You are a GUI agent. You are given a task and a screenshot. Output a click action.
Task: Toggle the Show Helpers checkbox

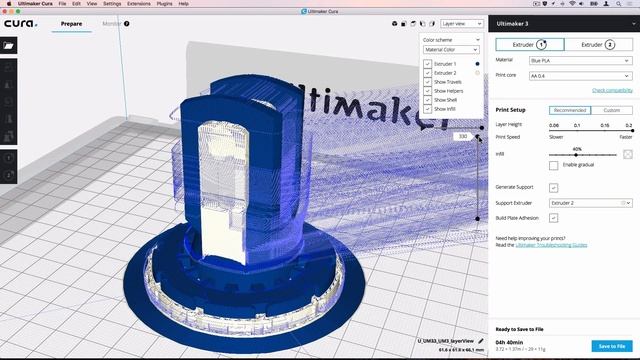[427, 91]
